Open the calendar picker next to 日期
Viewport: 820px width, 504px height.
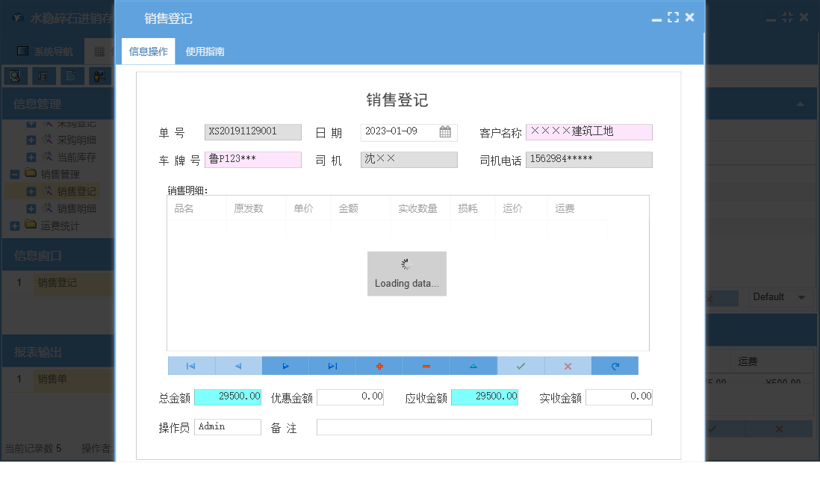click(446, 132)
